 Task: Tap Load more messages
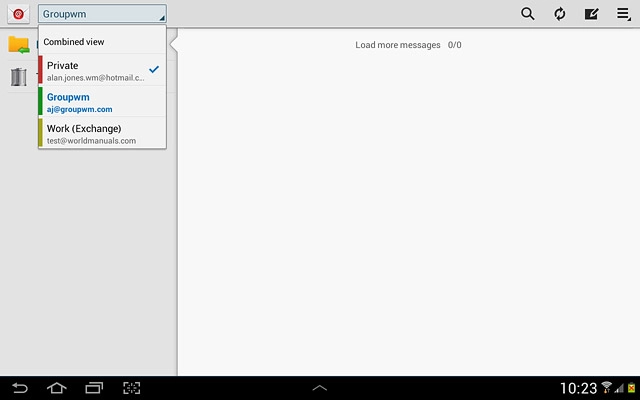pyautogui.click(x=399, y=45)
